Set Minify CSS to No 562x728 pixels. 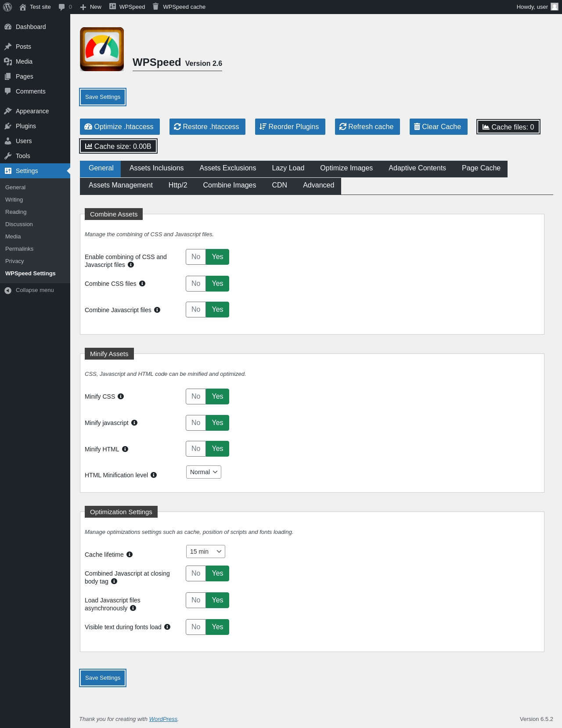point(196,396)
